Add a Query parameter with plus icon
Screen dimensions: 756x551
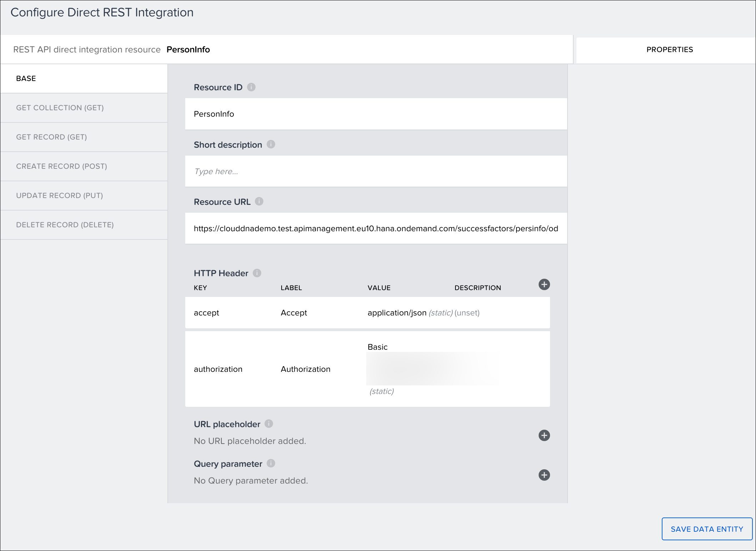[x=544, y=475]
